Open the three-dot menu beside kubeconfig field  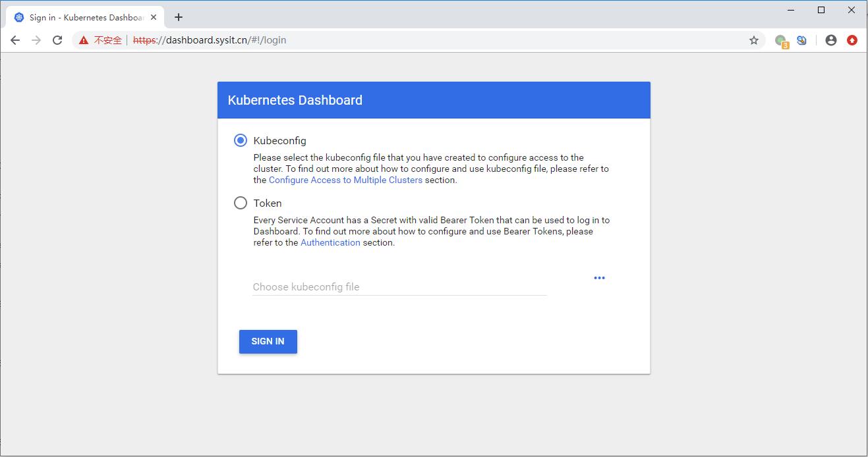599,277
